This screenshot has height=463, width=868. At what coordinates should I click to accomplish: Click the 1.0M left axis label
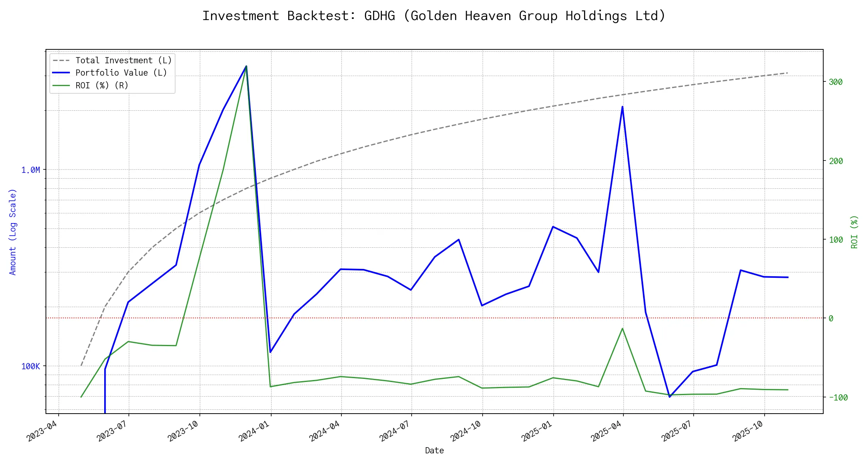30,170
